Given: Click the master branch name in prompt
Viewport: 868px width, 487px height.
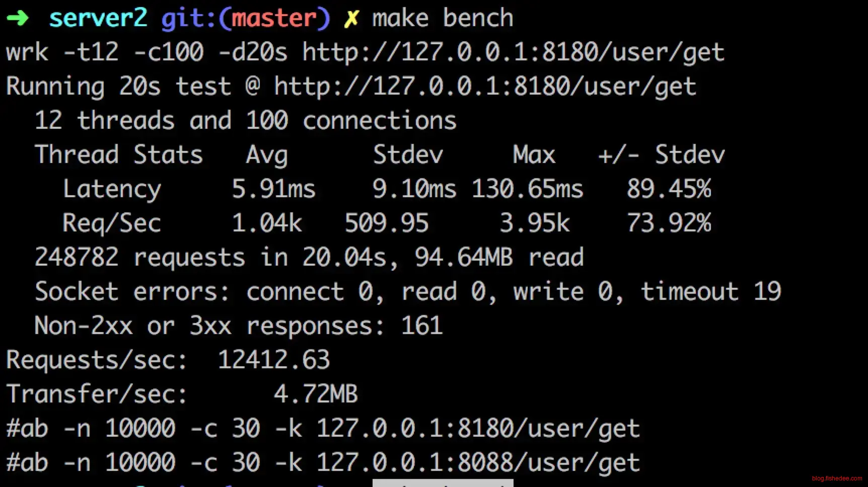Looking at the screenshot, I should pos(274,18).
